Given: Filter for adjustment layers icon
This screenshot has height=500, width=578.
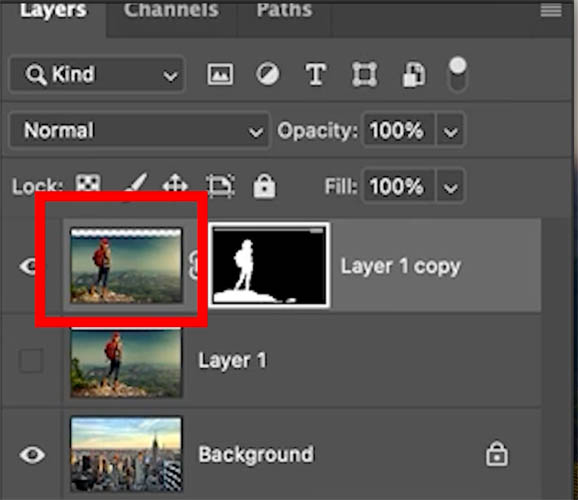Looking at the screenshot, I should click(268, 74).
